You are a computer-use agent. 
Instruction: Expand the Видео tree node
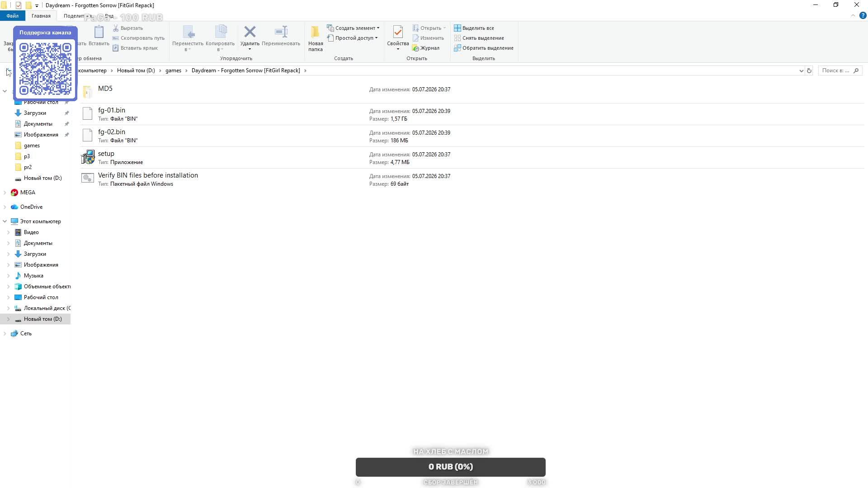click(9, 232)
